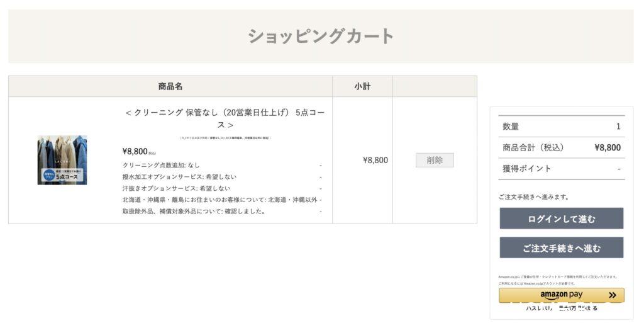Viewport: 644px width, 330px height.
Task: Click the double-chevron arrows on Amazon Pay
Action: [x=612, y=295]
